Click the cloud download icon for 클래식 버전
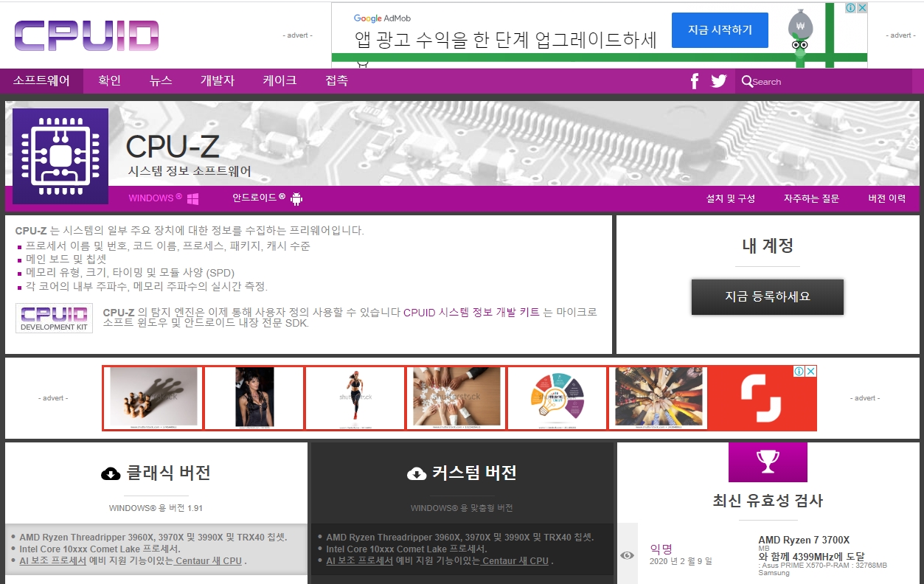 [111, 473]
